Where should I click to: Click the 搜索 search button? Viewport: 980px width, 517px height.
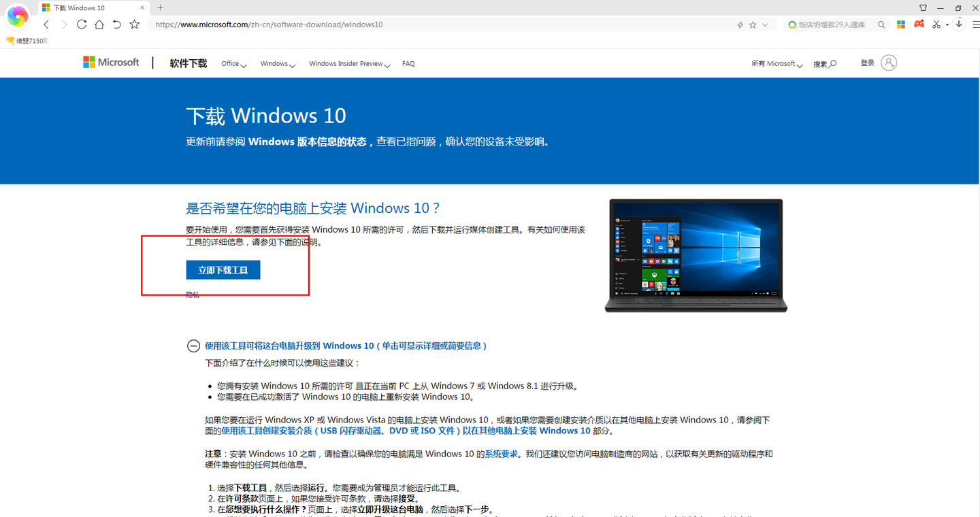click(x=825, y=64)
